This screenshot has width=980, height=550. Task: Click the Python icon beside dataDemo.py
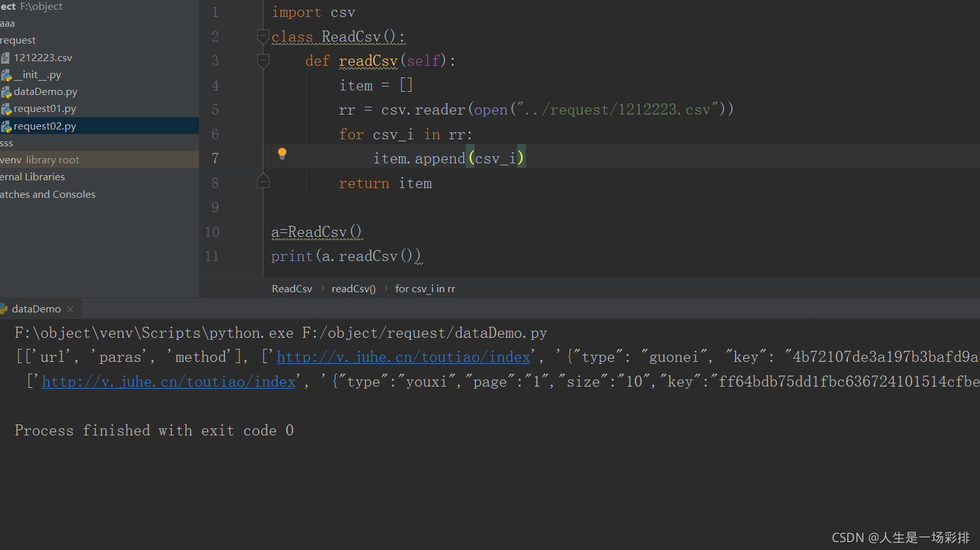[6, 92]
